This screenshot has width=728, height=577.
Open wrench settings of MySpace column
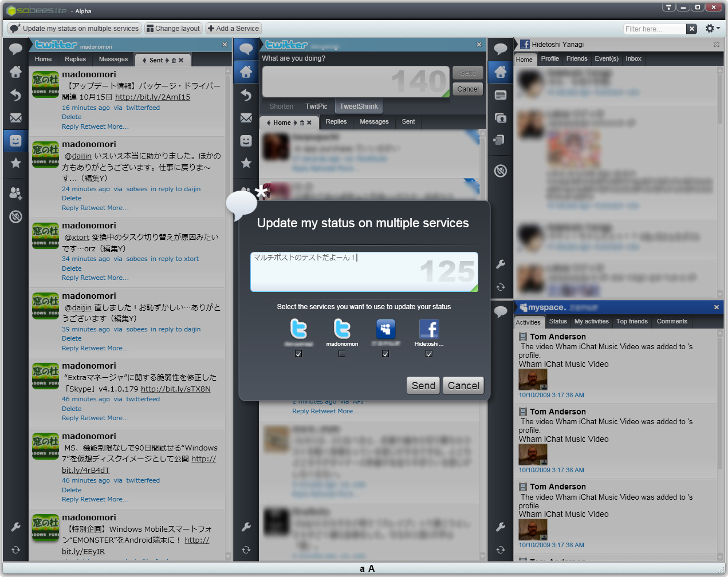pos(500,527)
